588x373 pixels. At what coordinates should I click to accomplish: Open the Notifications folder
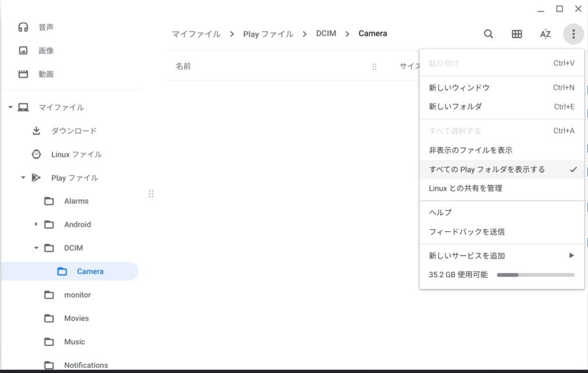click(86, 365)
